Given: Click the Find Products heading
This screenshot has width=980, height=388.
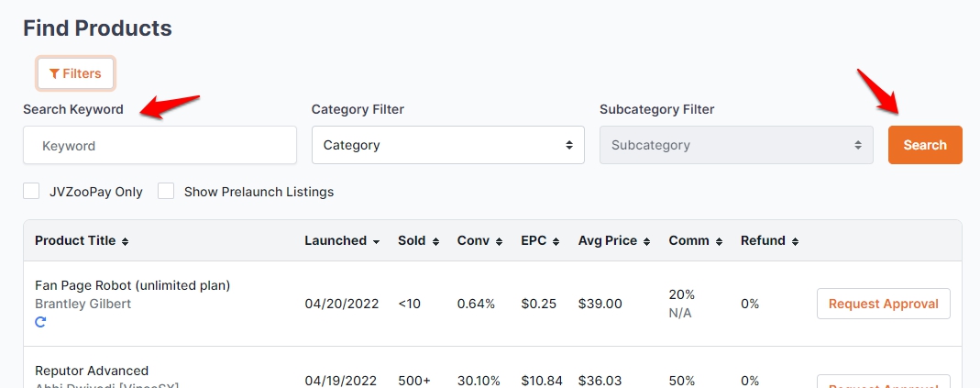Looking at the screenshot, I should pyautogui.click(x=97, y=28).
